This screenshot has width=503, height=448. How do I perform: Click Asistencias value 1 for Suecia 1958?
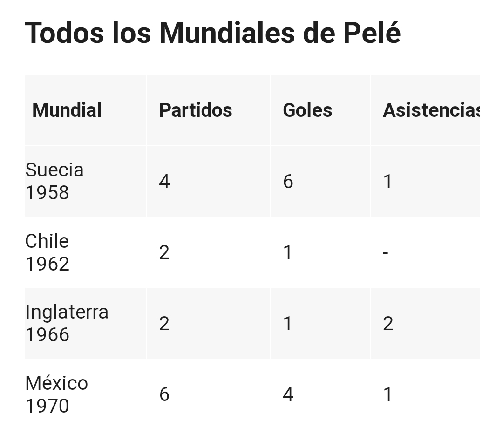tap(387, 182)
